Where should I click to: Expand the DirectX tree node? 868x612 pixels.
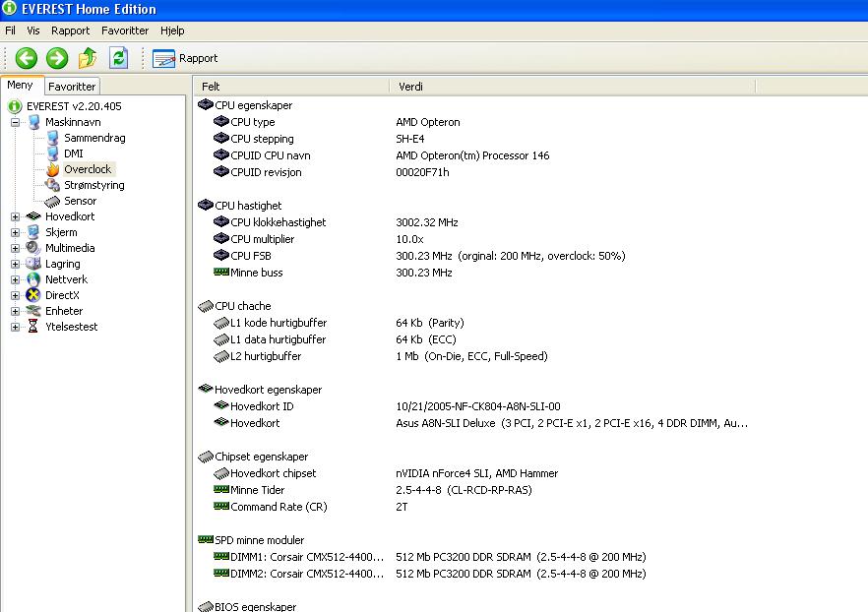(15, 295)
